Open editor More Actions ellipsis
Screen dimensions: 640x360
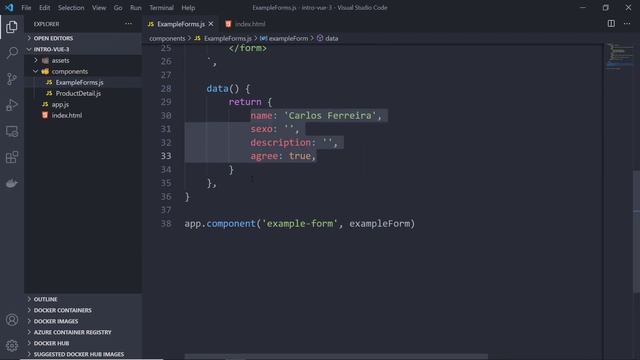pyautogui.click(x=627, y=24)
